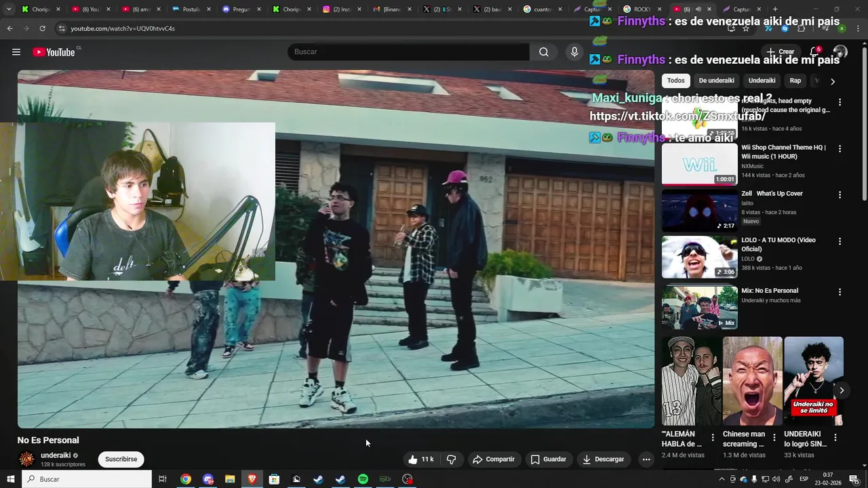Subscribe to underaiki channel
Viewport: 868px width, 488px height.
click(121, 460)
